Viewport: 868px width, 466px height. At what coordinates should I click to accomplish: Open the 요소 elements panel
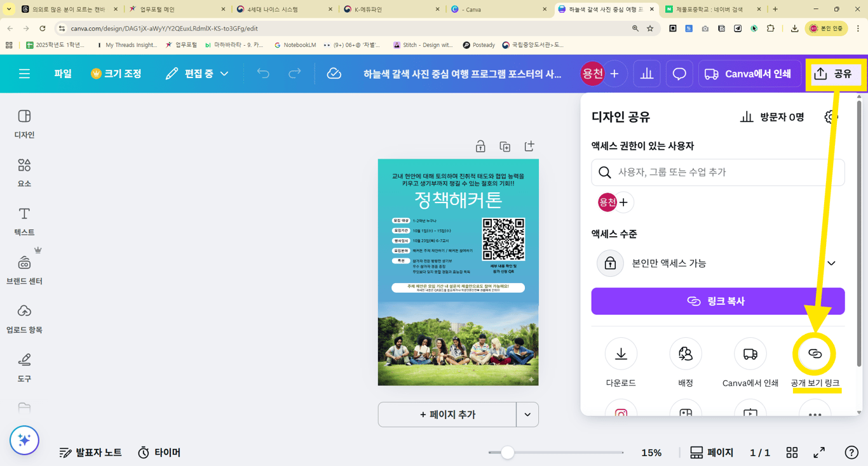tap(24, 173)
